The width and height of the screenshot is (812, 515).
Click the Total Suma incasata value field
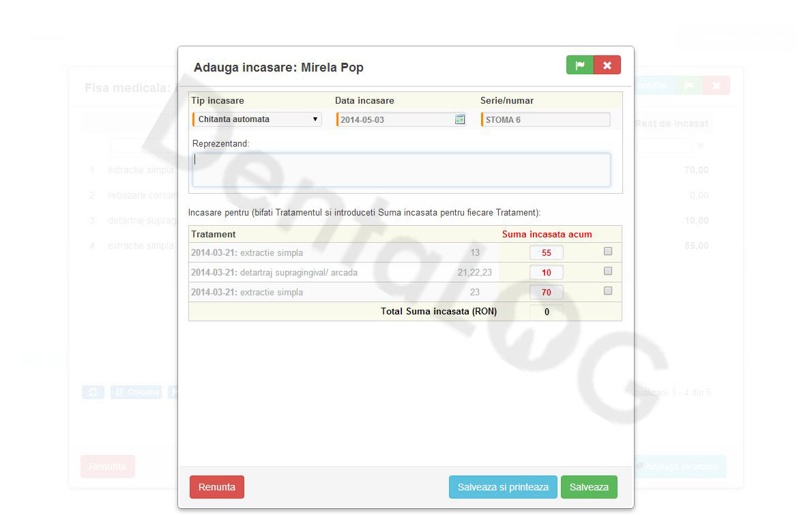547,312
